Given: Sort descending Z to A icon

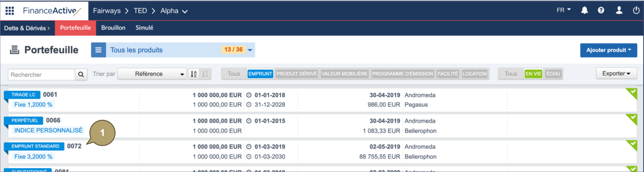Looking at the screenshot, I should tap(206, 74).
